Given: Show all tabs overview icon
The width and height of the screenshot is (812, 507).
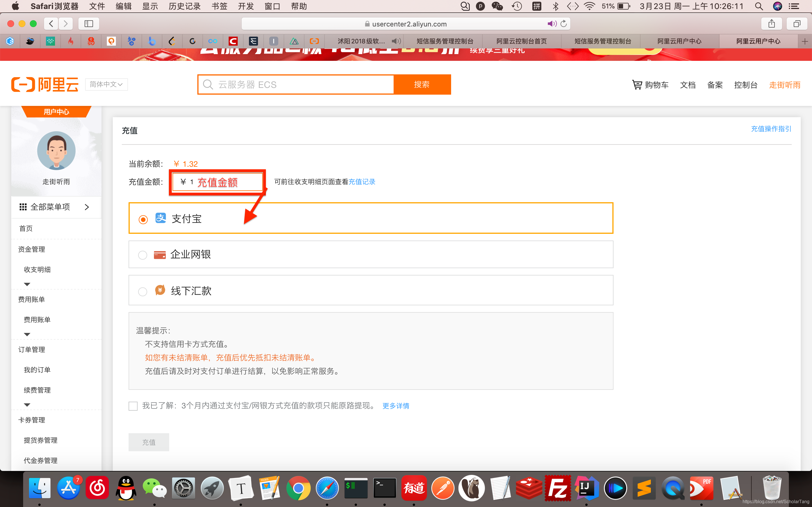Looking at the screenshot, I should pyautogui.click(x=797, y=24).
